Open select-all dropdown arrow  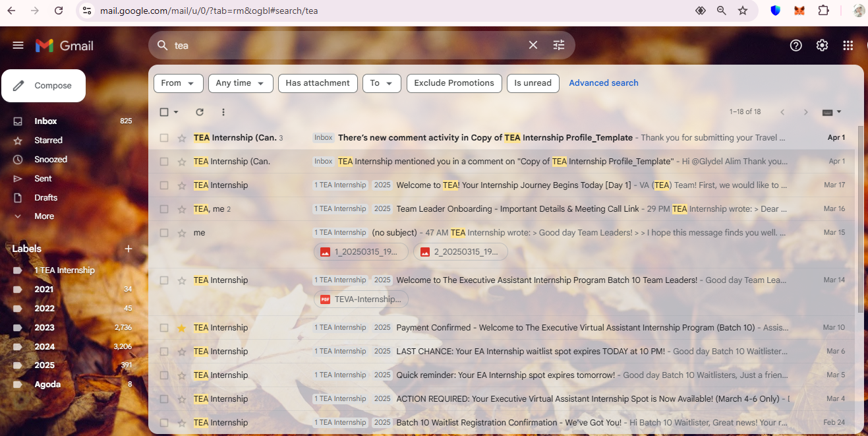coord(176,112)
